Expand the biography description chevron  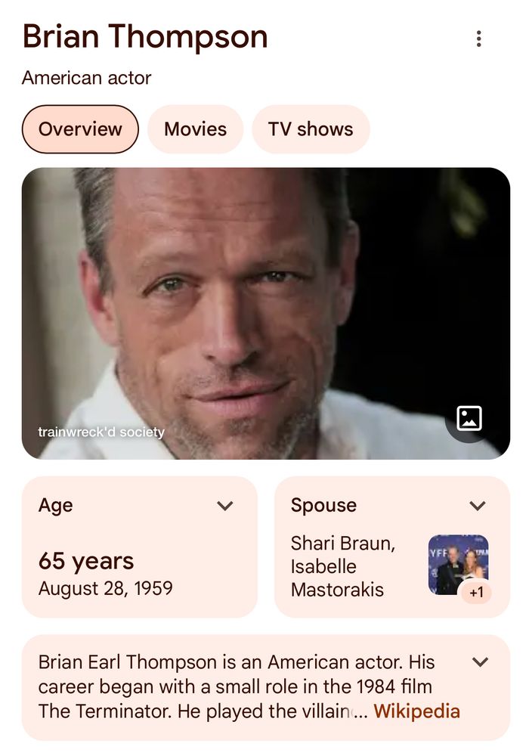[480, 662]
